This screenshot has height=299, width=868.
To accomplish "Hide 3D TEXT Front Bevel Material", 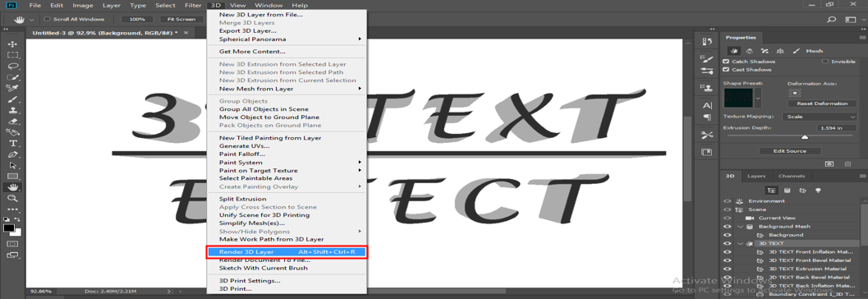I will (x=728, y=260).
